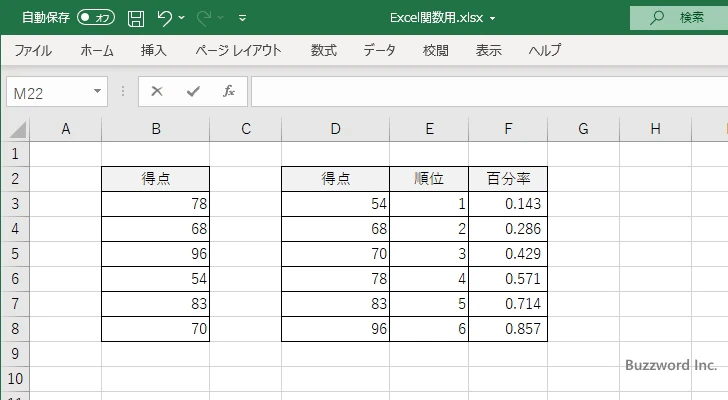Open the Excel関数用.xlsx file name dropdown
The width and height of the screenshot is (728, 400).
(x=493, y=19)
